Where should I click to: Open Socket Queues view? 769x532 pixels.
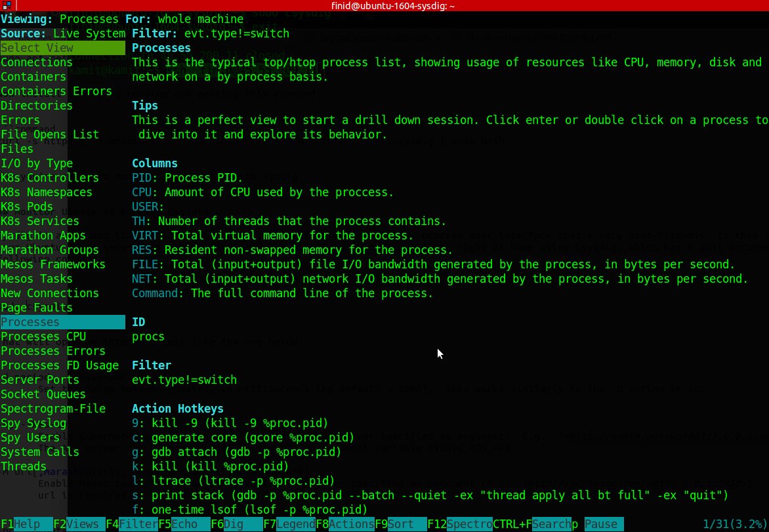coord(43,394)
